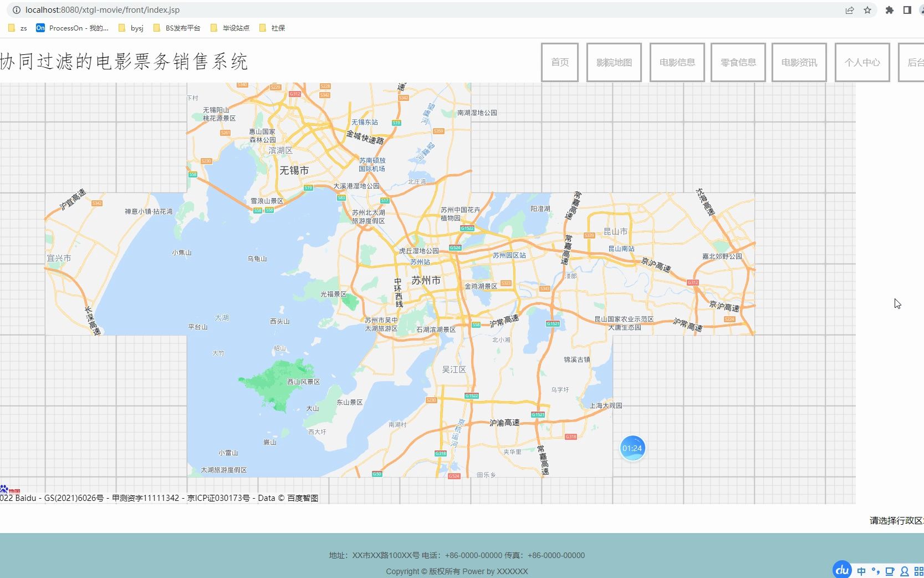924x578 pixels.
Task: Click the footer address and phone line
Action: (x=457, y=555)
